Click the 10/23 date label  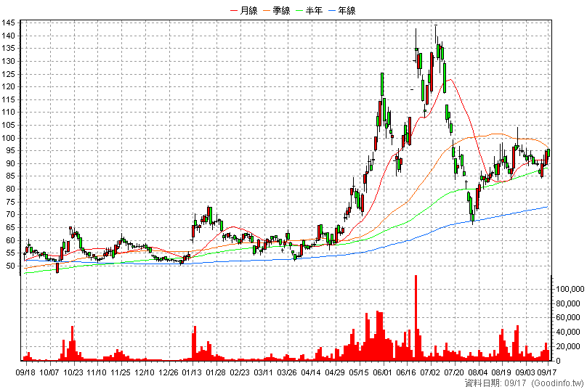[73, 372]
